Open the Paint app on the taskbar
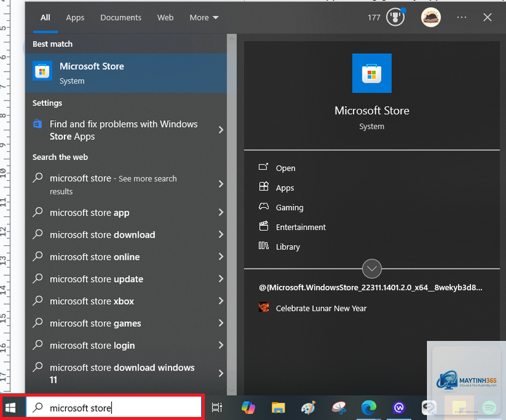Viewport: 506px width, 420px height. coord(309,408)
